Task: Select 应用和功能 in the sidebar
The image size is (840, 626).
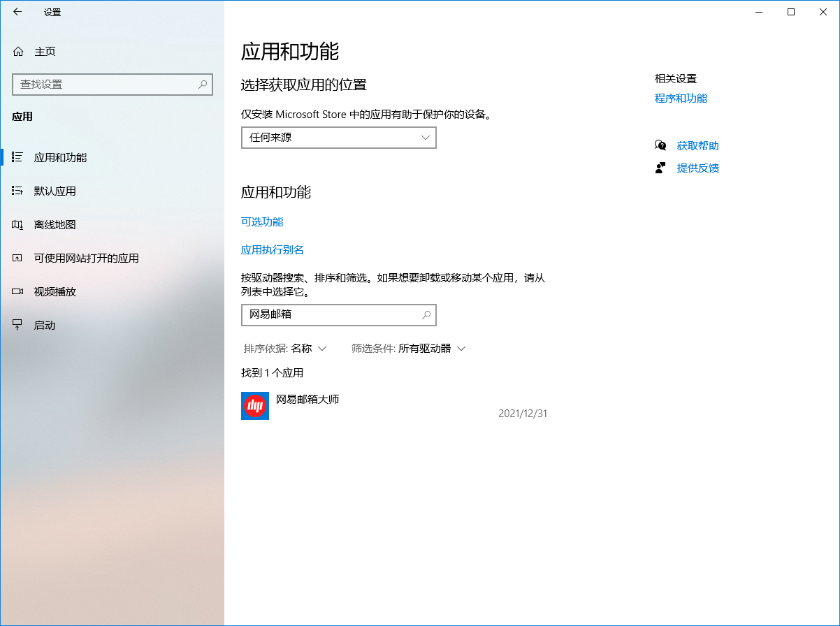Action: 17,156
